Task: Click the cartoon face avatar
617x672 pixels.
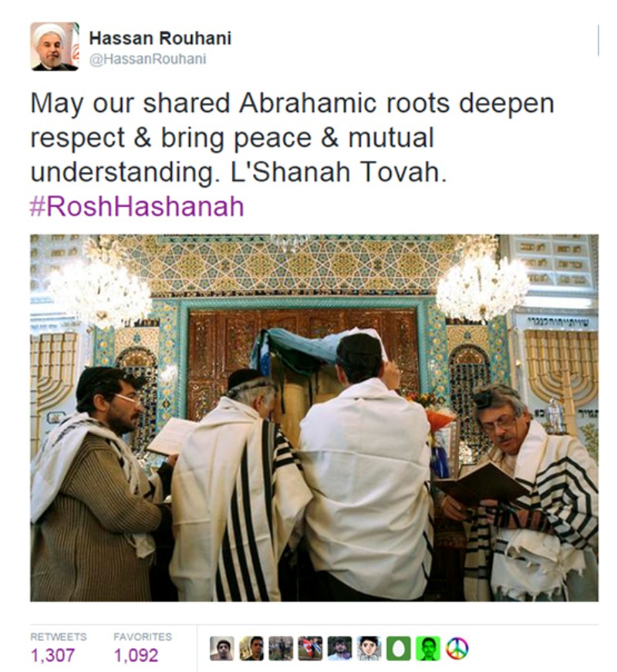Action: pyautogui.click(x=369, y=648)
